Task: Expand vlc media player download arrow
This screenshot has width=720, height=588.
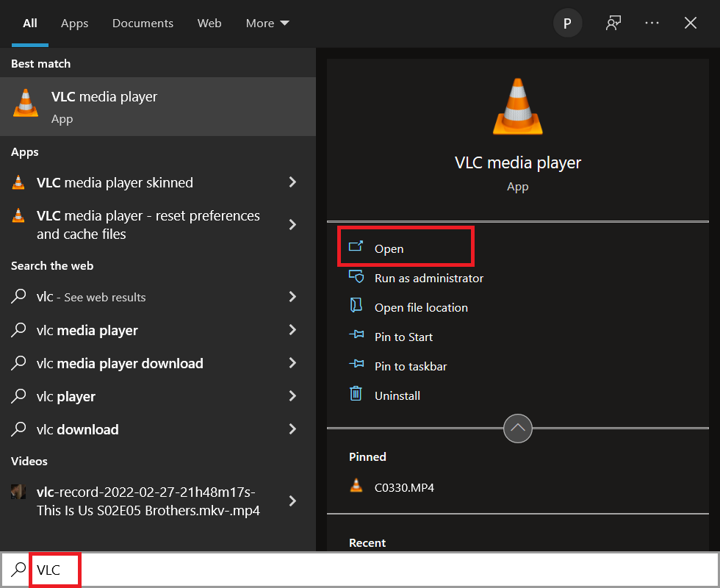Action: point(292,363)
